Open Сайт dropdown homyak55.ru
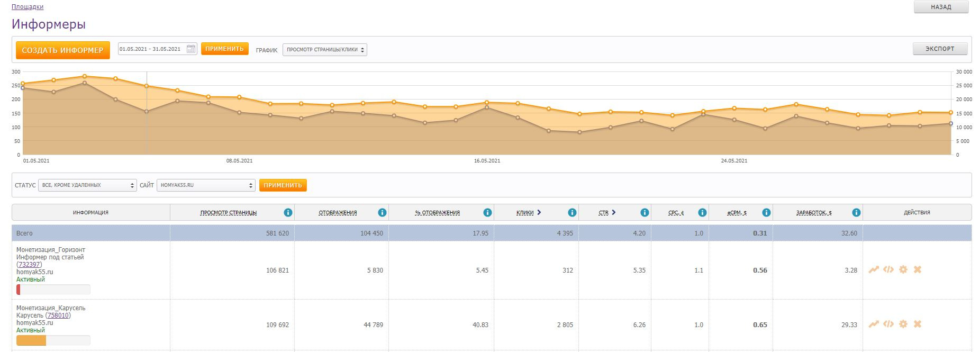This screenshot has height=352, width=980. [x=206, y=185]
